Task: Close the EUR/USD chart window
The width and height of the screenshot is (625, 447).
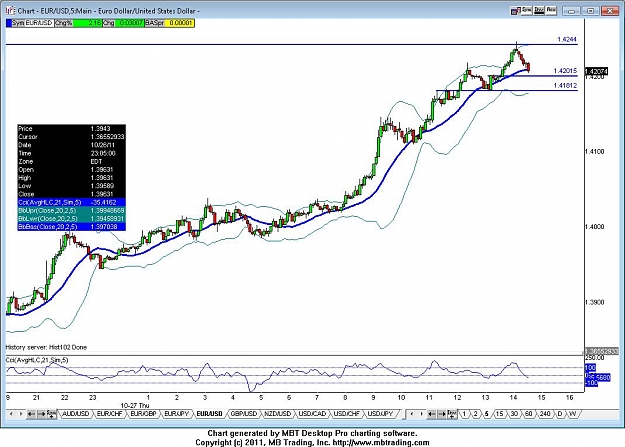Action: click(x=610, y=11)
